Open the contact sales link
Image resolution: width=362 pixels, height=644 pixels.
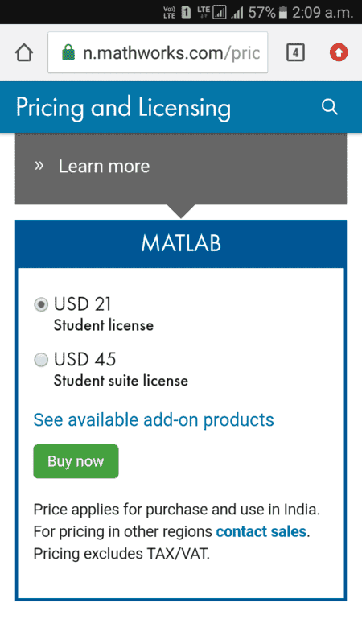[x=261, y=531]
